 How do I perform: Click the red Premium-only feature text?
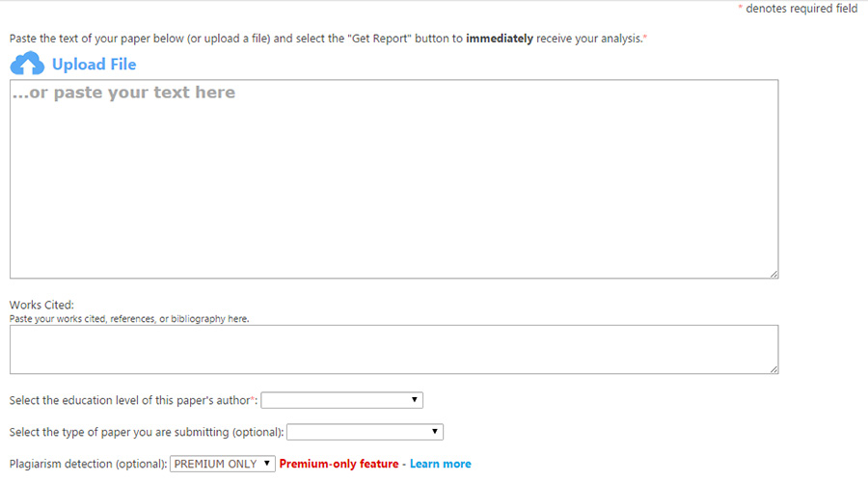tap(339, 464)
